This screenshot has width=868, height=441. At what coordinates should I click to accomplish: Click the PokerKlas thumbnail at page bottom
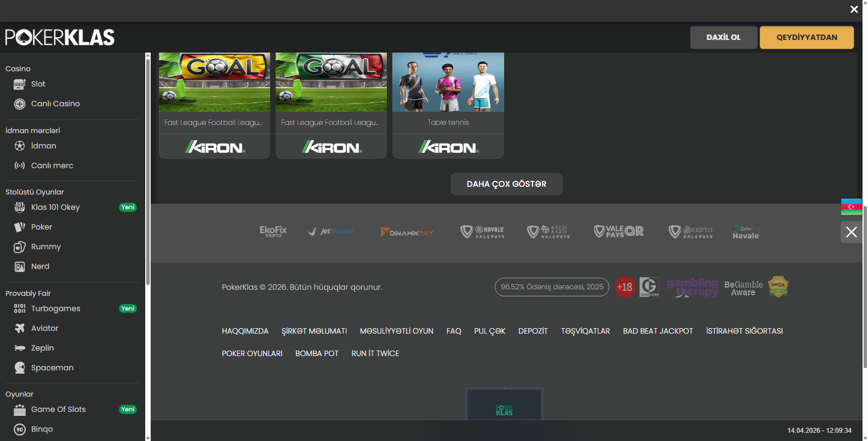(504, 404)
